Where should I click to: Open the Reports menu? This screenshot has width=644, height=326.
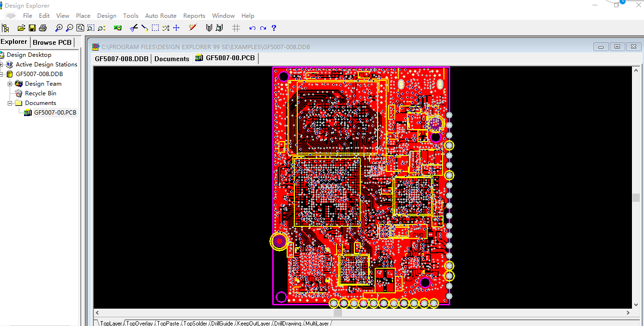194,16
